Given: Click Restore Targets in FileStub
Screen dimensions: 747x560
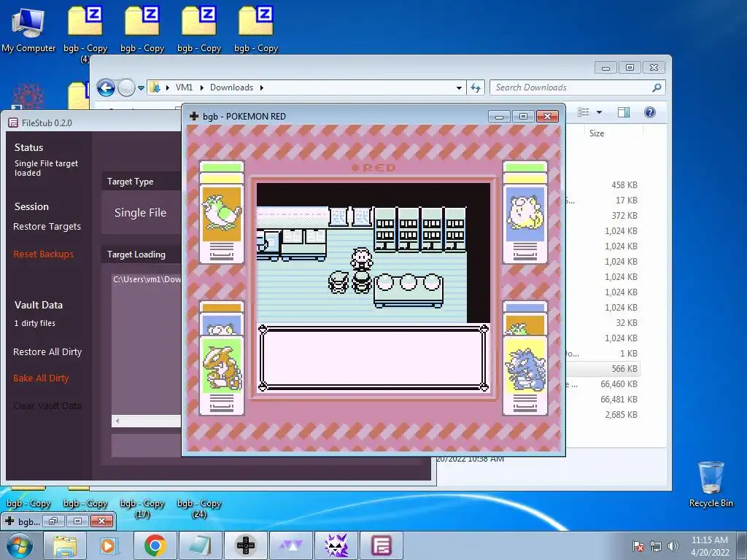Looking at the screenshot, I should click(x=47, y=227).
